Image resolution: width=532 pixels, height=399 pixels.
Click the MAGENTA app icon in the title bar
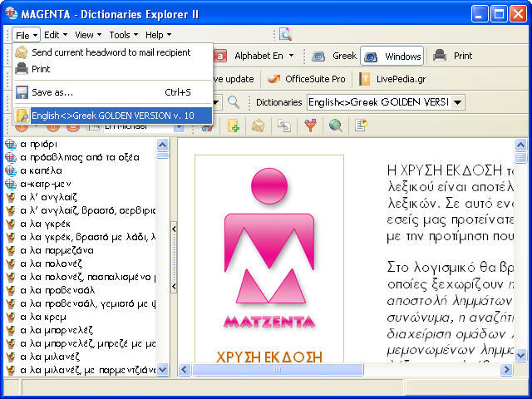tap(11, 13)
